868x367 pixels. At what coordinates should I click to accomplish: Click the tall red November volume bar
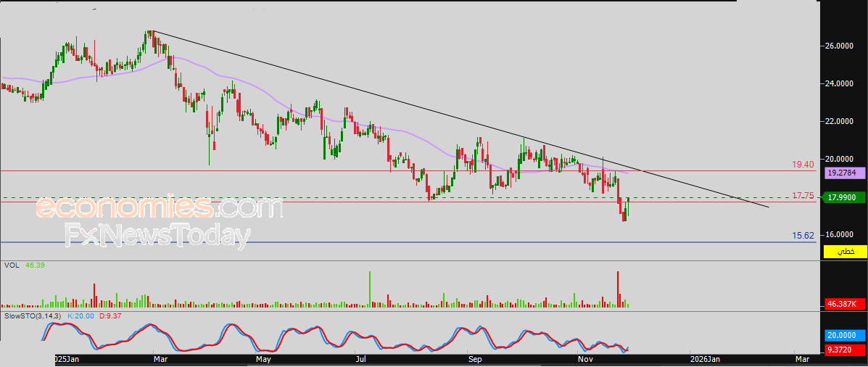(x=617, y=289)
